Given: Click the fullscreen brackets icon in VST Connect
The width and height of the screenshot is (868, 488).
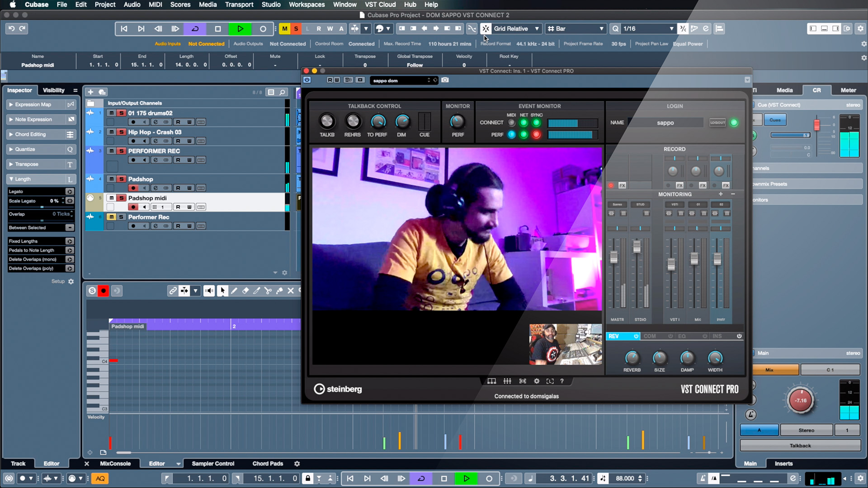Looking at the screenshot, I should 550,381.
